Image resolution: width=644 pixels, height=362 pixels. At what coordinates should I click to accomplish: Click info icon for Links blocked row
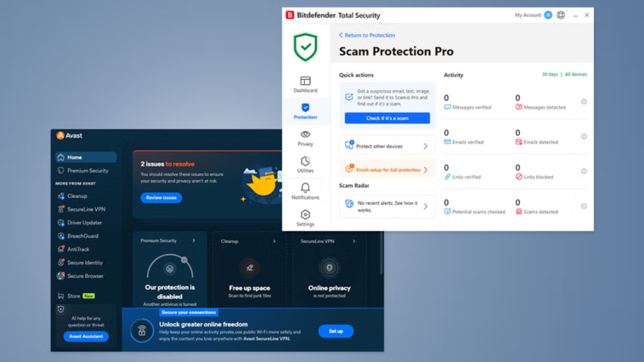584,172
